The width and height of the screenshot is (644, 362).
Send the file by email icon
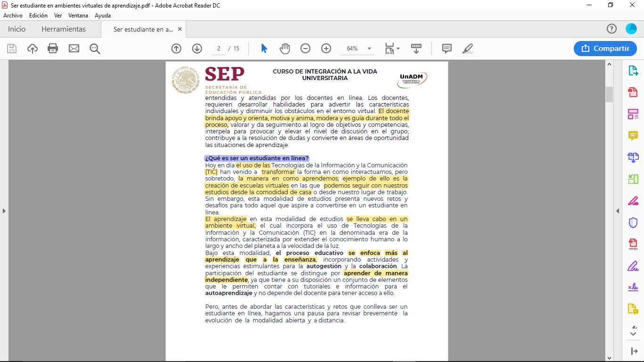[x=74, y=49]
